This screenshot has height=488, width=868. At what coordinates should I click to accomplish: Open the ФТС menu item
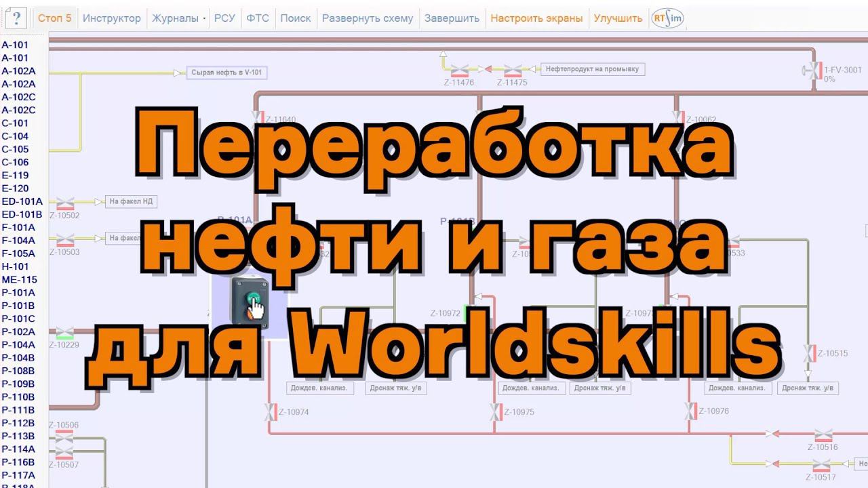(x=258, y=18)
